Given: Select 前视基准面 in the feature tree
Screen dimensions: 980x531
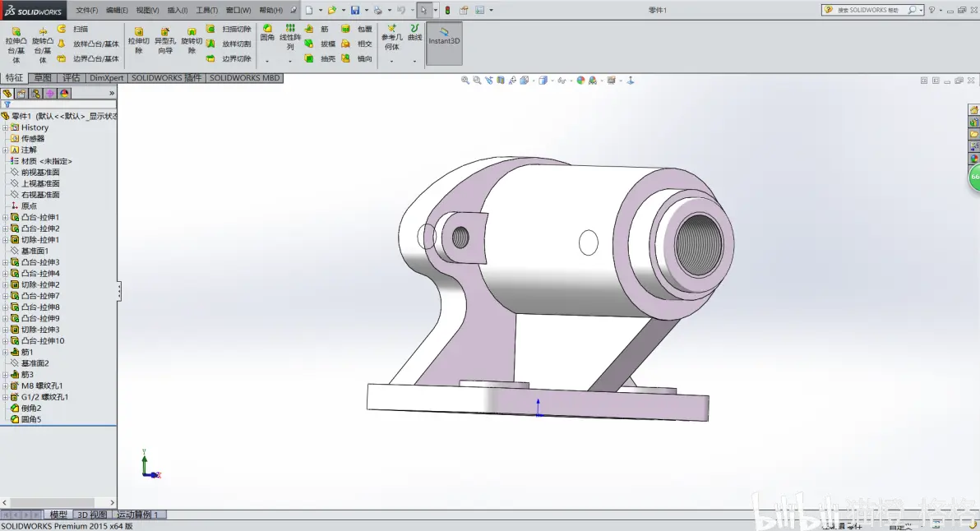Looking at the screenshot, I should click(x=40, y=173).
